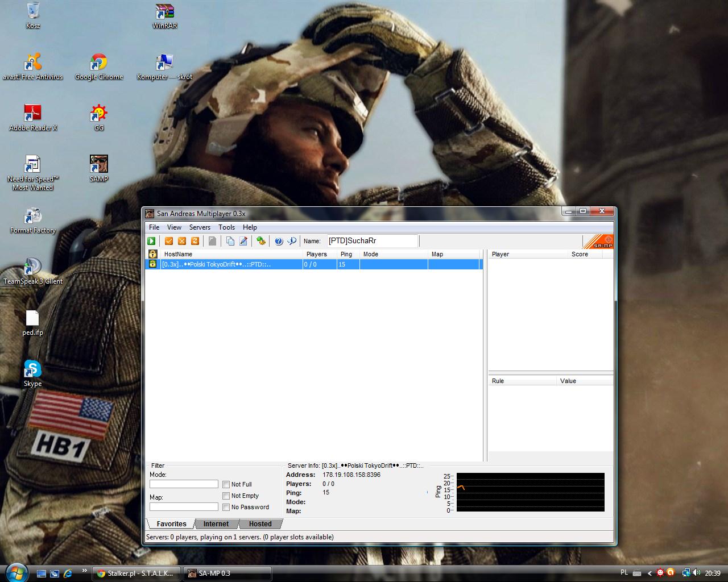The width and height of the screenshot is (728, 582).
Task: Click the Windows Start button
Action: coord(15,572)
